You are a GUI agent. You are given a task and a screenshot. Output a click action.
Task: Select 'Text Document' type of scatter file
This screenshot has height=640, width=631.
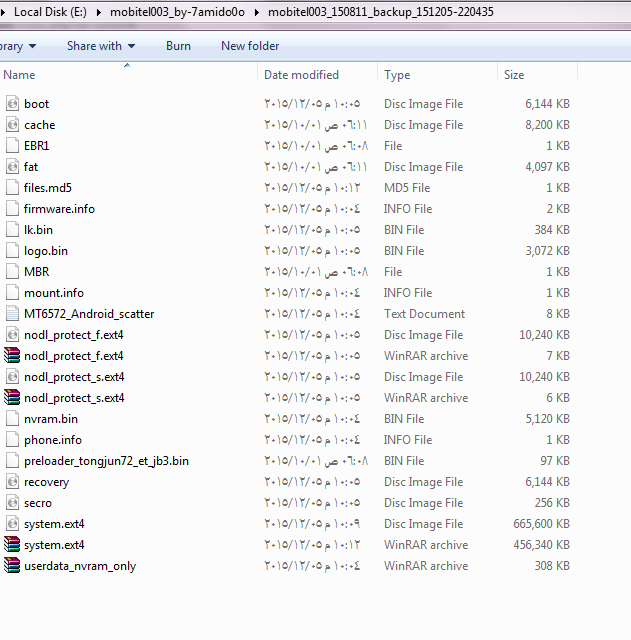point(424,313)
